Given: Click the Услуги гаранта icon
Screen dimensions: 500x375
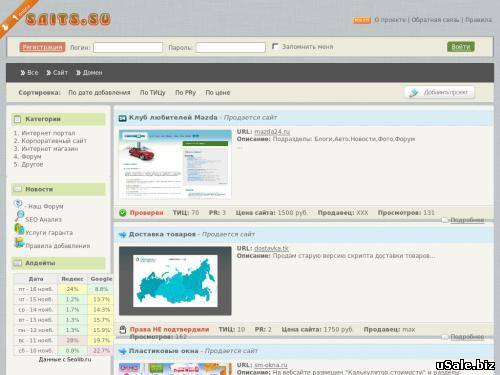Looking at the screenshot, I should [x=19, y=229].
